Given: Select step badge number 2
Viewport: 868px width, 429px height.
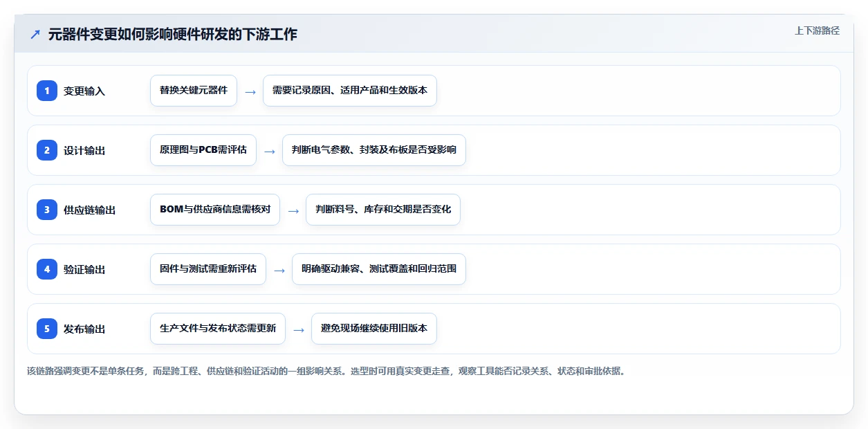Looking at the screenshot, I should coord(47,150).
